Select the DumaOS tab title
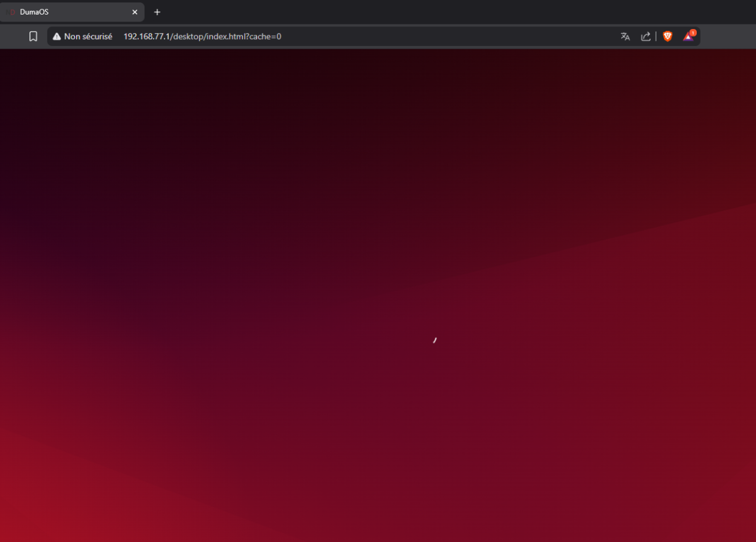Screen dimensions: 756x542 pos(35,12)
